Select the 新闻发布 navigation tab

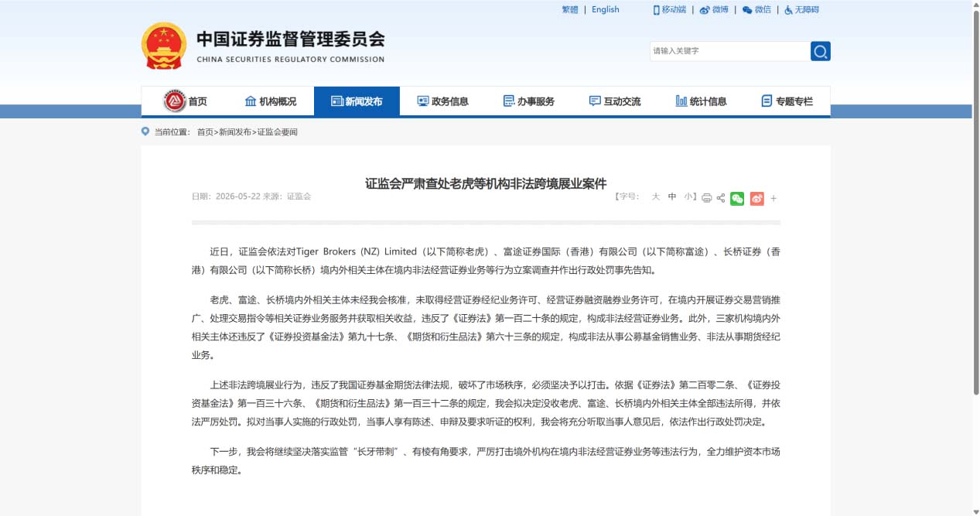click(357, 101)
